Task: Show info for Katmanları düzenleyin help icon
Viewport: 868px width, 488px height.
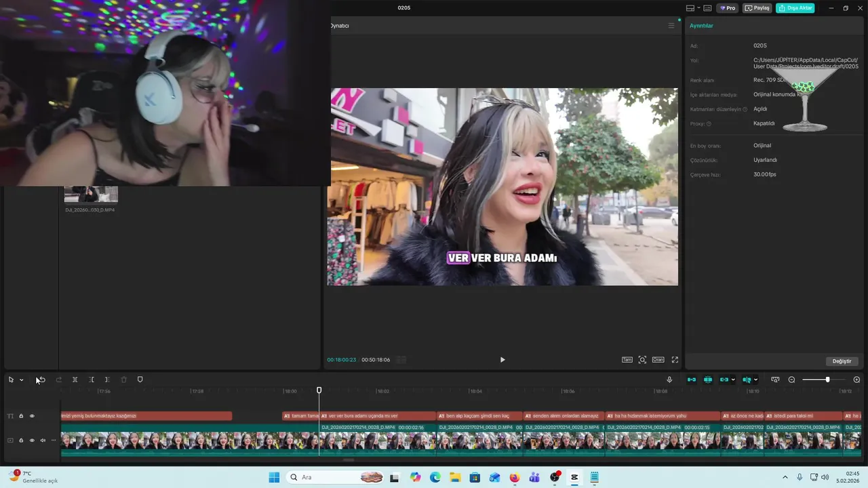Action: pyautogui.click(x=745, y=109)
